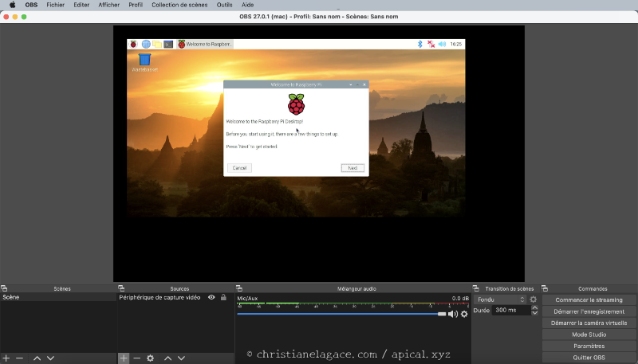The height and width of the screenshot is (364, 638).
Task: Click Quitter OBS button
Action: (x=589, y=358)
